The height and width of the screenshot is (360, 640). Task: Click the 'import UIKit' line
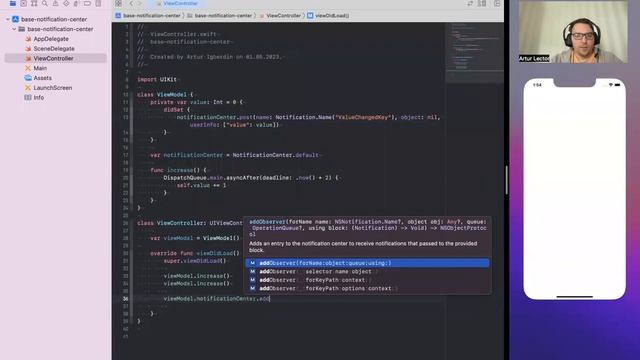click(157, 79)
